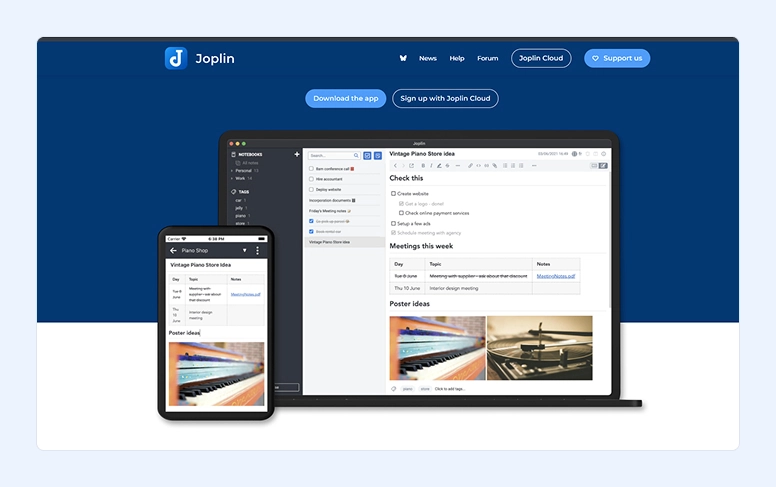776x487 pixels.
Task: Click the turntable poster image
Action: [539, 348]
